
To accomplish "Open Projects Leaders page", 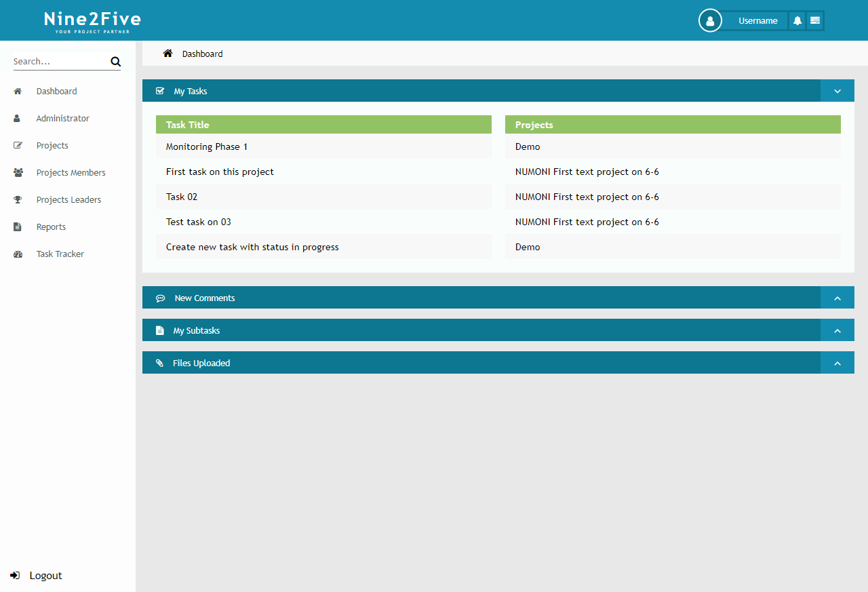I will [x=69, y=199].
